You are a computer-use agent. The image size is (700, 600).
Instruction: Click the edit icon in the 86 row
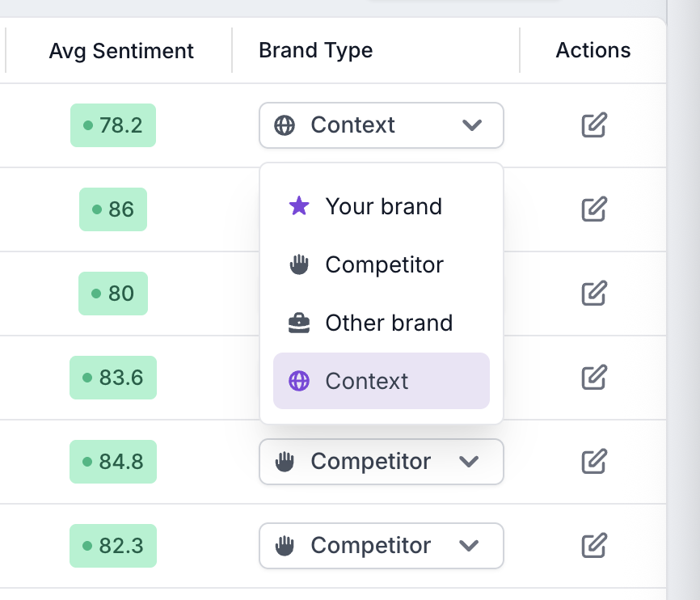tap(594, 209)
